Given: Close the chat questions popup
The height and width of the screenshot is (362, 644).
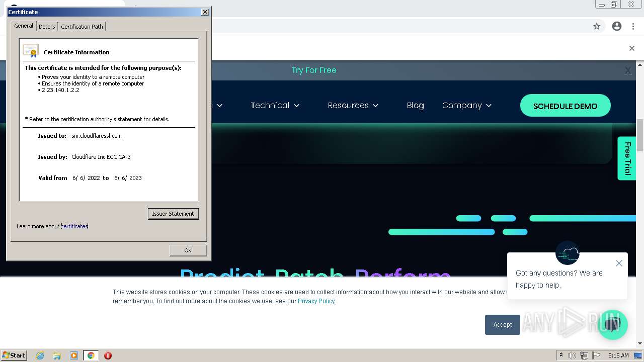Looking at the screenshot, I should coord(619,263).
